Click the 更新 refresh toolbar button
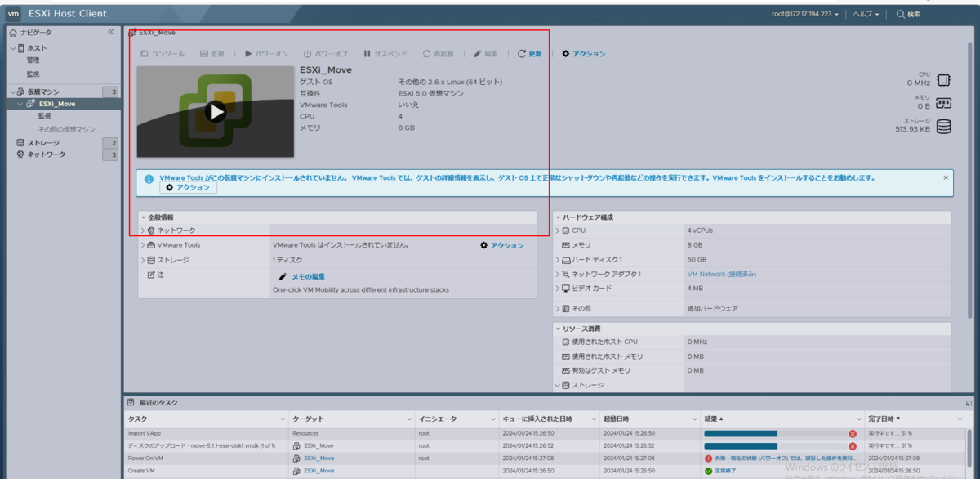 click(x=529, y=54)
